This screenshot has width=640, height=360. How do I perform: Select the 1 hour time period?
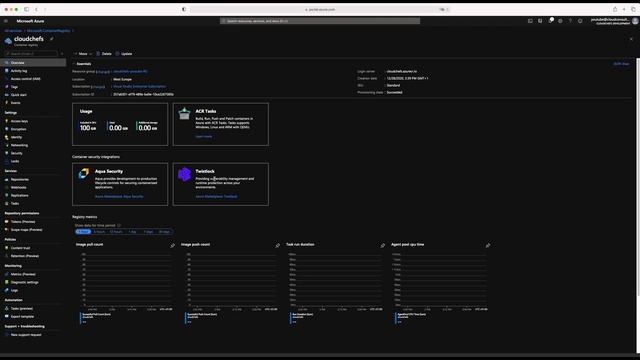[83, 232]
